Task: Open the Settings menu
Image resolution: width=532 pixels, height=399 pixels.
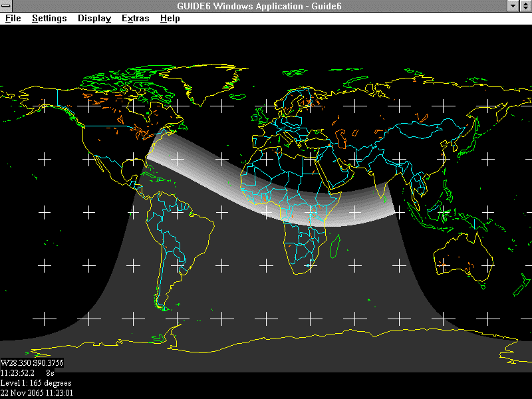Action: [49, 19]
